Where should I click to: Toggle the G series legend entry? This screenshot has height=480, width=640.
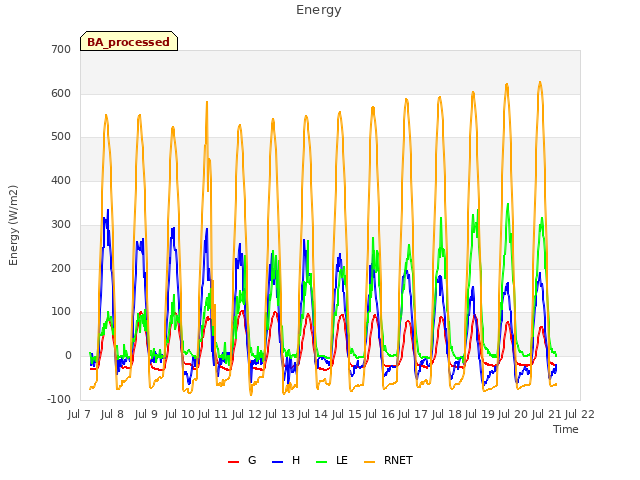[x=242, y=460]
